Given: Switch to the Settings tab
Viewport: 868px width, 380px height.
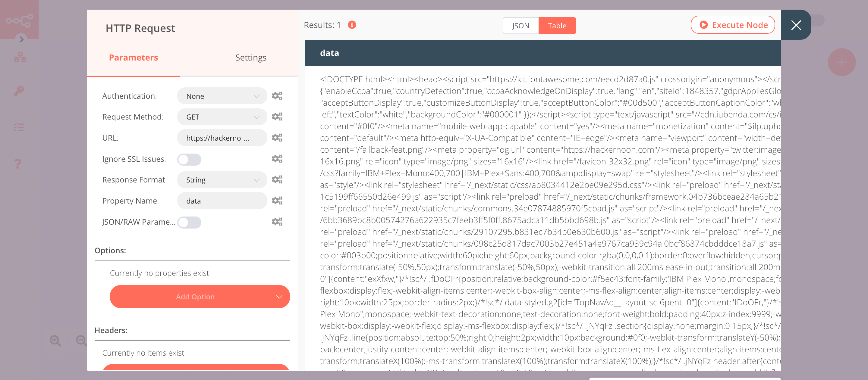Looking at the screenshot, I should 251,57.
